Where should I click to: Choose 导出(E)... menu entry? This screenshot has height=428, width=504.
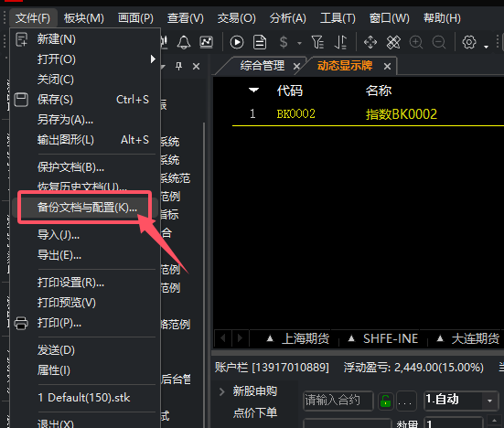[x=85, y=255]
